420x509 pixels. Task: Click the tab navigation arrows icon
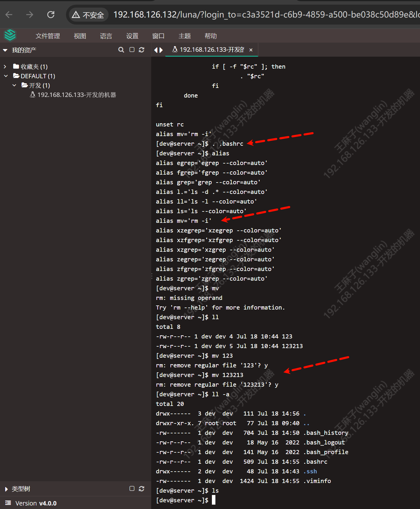pos(158,50)
